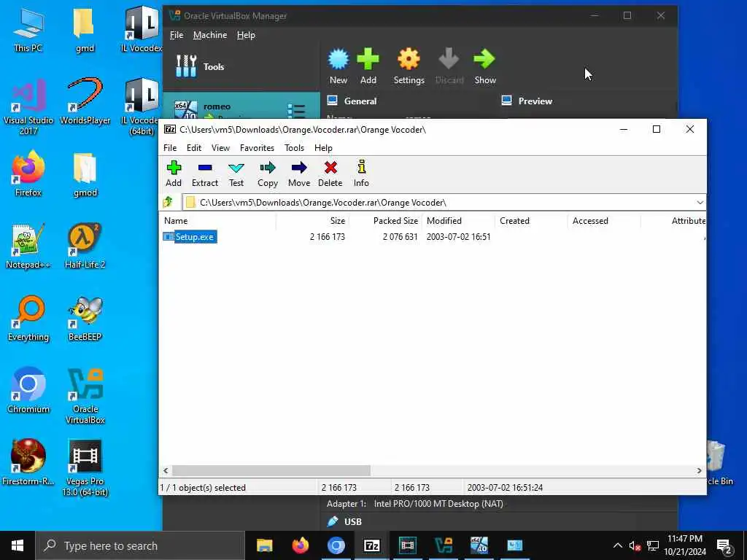
Task: Open the 7-Zip Edit menu
Action: point(194,148)
